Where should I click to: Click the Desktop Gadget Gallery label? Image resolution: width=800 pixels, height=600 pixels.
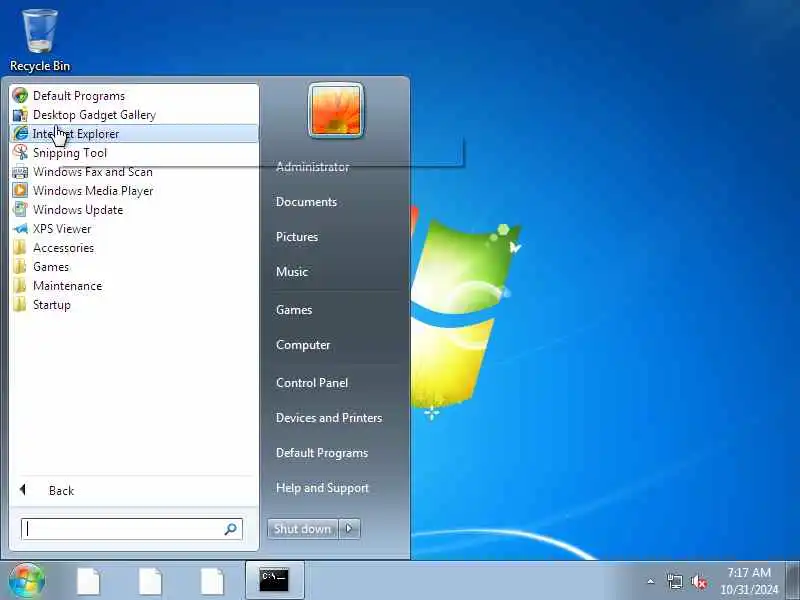tap(94, 115)
